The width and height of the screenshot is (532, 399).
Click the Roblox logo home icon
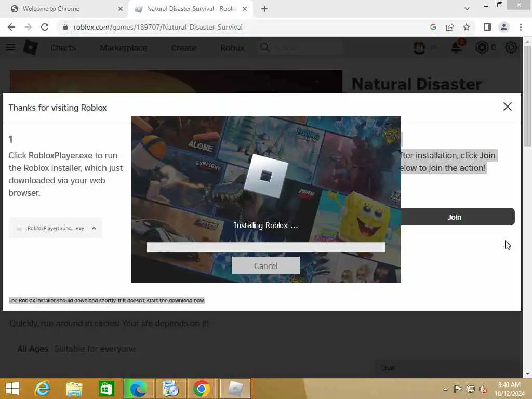coord(31,47)
